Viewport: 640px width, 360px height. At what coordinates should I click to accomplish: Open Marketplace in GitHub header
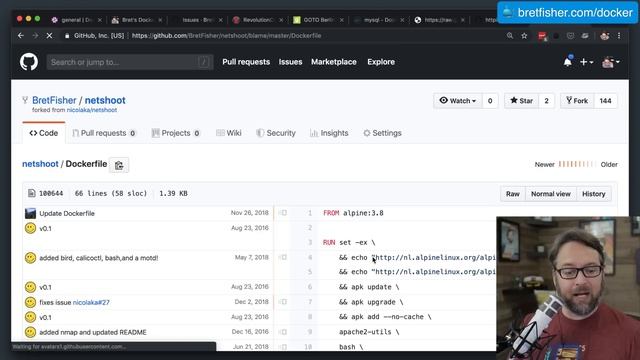click(x=334, y=62)
